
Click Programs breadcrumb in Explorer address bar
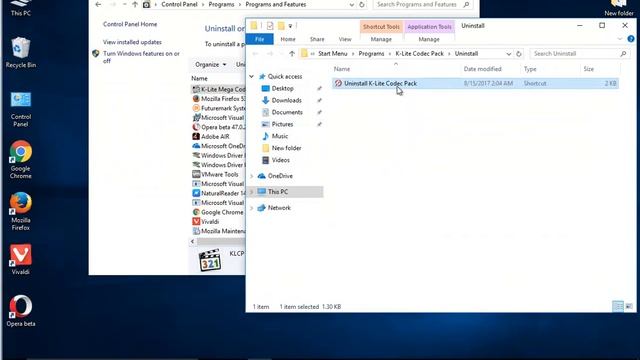point(371,53)
